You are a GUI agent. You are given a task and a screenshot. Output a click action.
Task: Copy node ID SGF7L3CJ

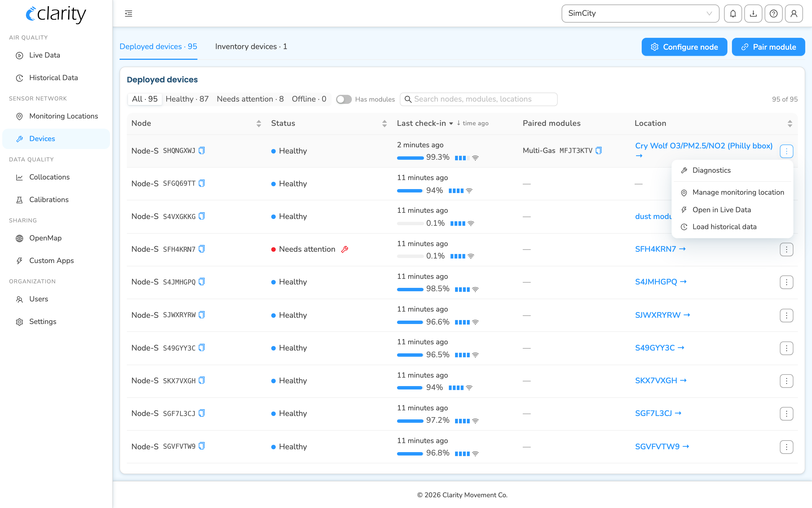tap(202, 413)
